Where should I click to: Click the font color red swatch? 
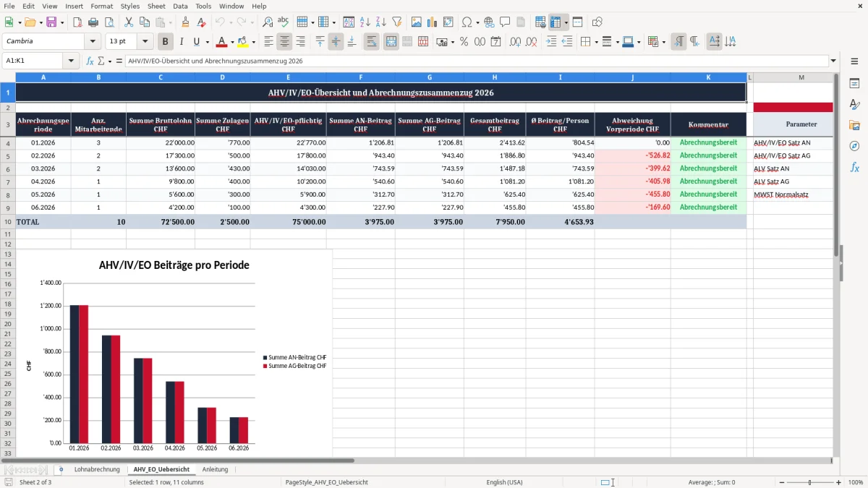[x=221, y=42]
